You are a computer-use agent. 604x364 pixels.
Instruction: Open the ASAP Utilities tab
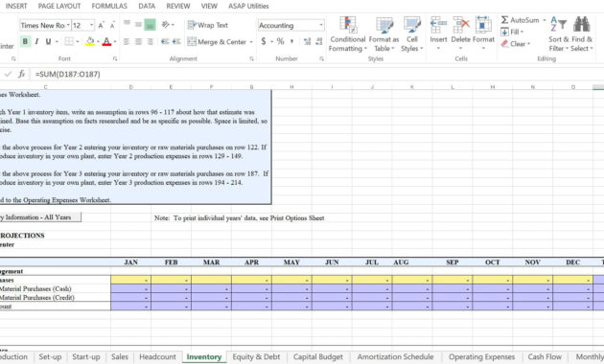(x=248, y=6)
